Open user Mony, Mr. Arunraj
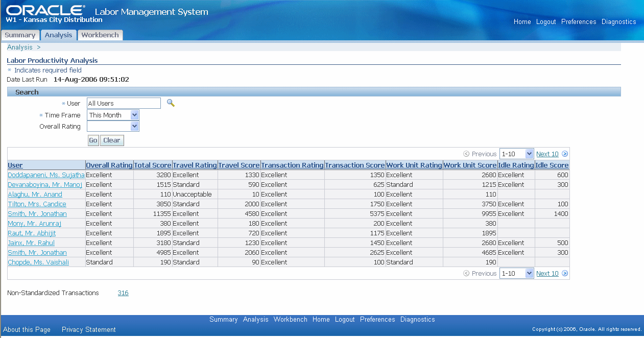 (x=34, y=224)
